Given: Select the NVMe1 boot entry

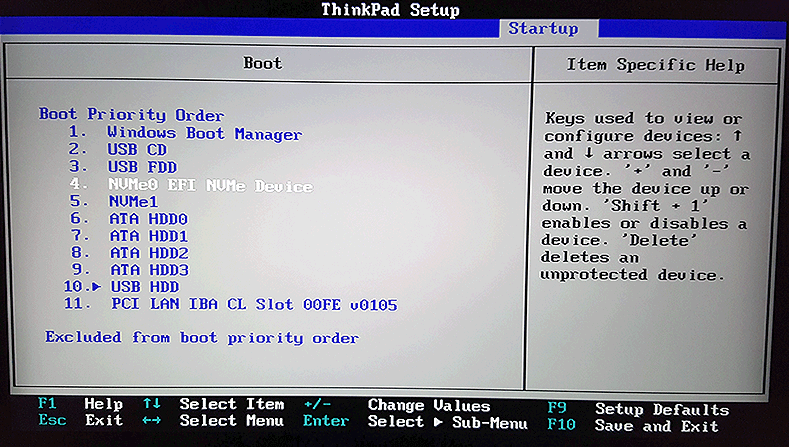Looking at the screenshot, I should click(x=134, y=202).
